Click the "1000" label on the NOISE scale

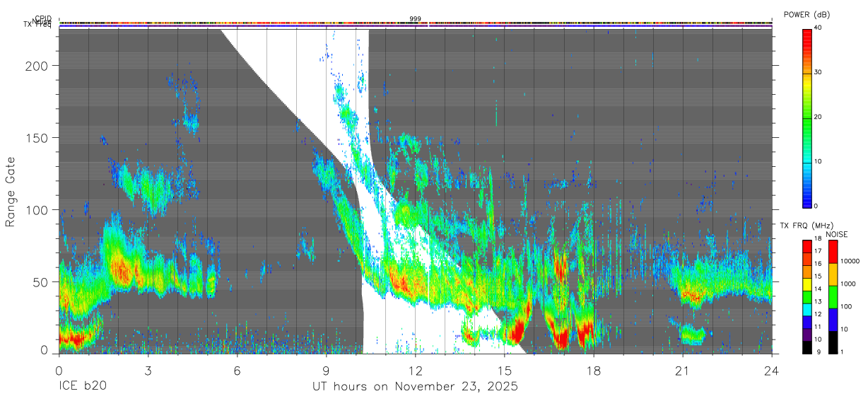(x=849, y=284)
